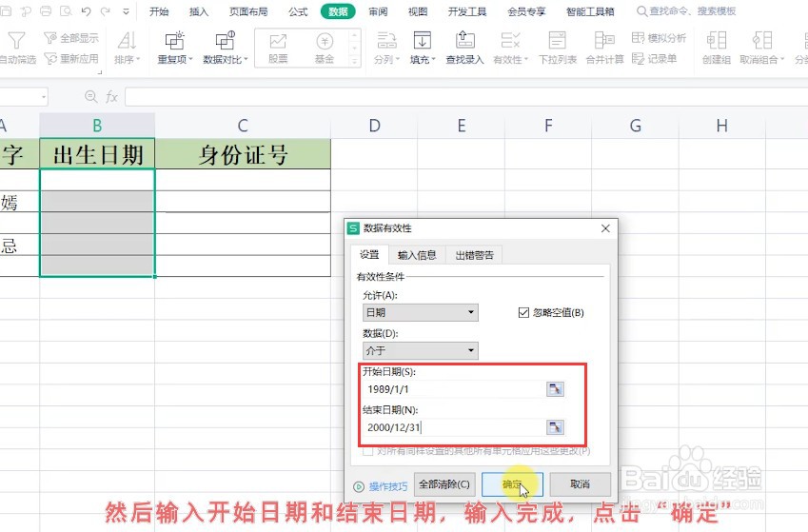Open 数据对比 data compare tool
Image resolution: width=808 pixels, height=532 pixels.
(226, 48)
